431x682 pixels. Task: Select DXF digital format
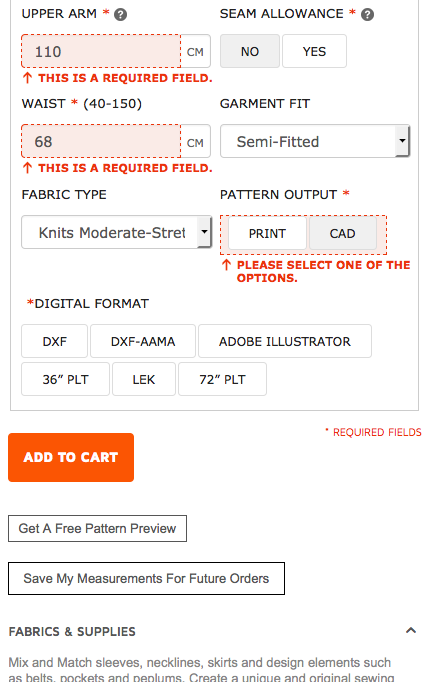coord(55,341)
